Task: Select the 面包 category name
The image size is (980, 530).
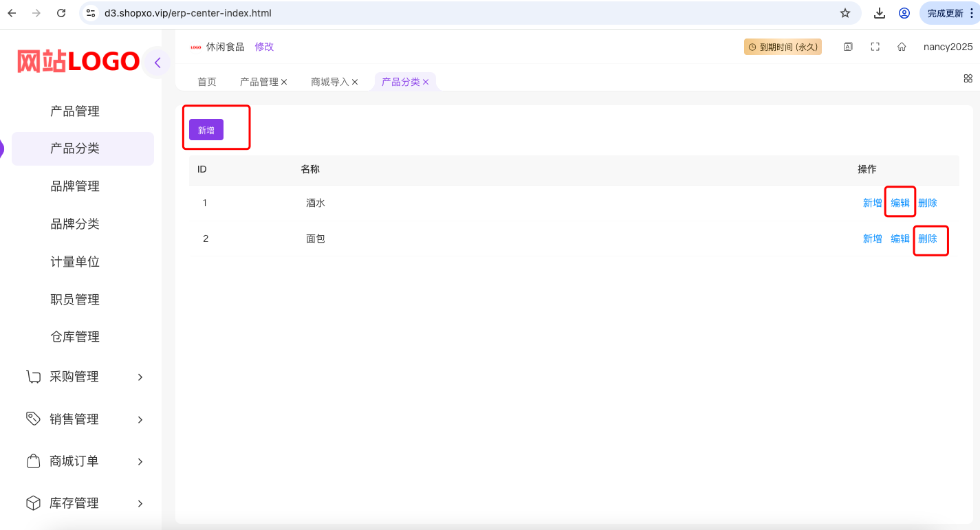Action: click(x=316, y=239)
